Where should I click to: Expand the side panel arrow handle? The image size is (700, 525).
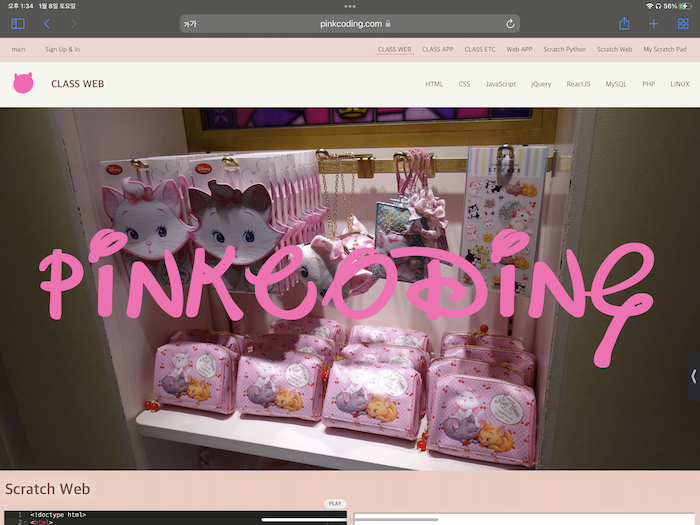(x=693, y=376)
